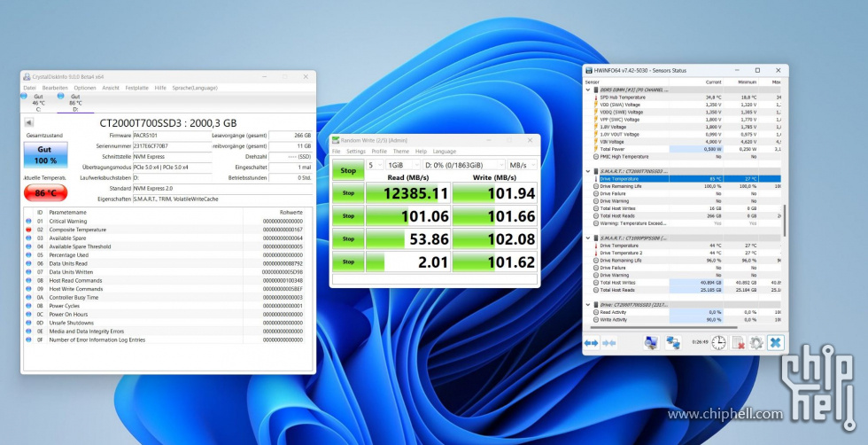Viewport: 868px width, 445px height.
Task: Click the Firmware field showing PACRS101
Action: (x=172, y=136)
